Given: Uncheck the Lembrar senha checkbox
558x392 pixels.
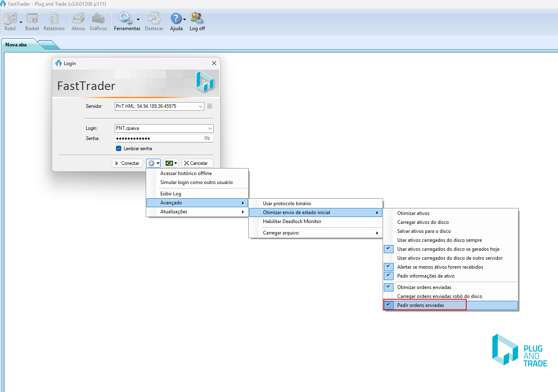Looking at the screenshot, I should (119, 149).
